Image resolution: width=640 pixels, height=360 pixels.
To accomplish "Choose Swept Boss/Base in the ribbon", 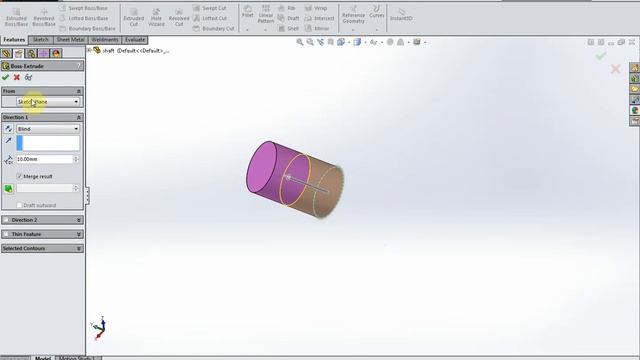I will (x=84, y=8).
